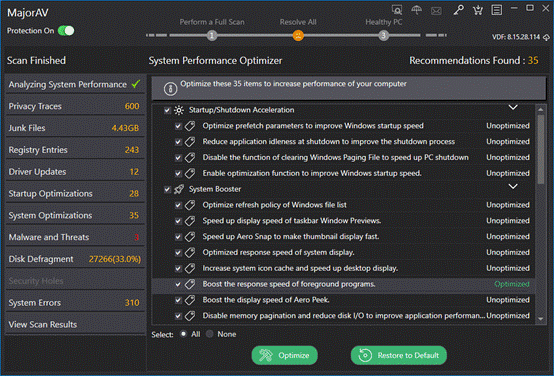Open the envelope message icon
This screenshot has width=554, height=376.
(x=436, y=11)
